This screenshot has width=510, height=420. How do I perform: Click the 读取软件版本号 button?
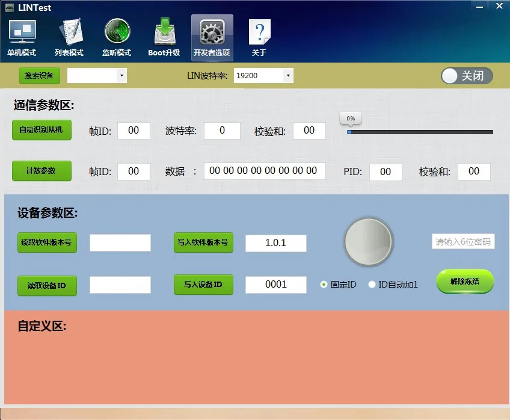click(x=47, y=242)
